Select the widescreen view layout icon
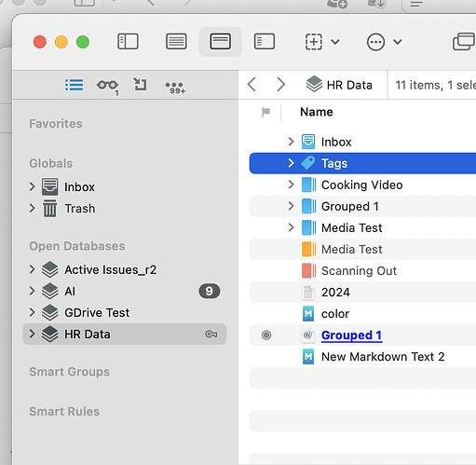This screenshot has width=476, height=465. point(220,42)
